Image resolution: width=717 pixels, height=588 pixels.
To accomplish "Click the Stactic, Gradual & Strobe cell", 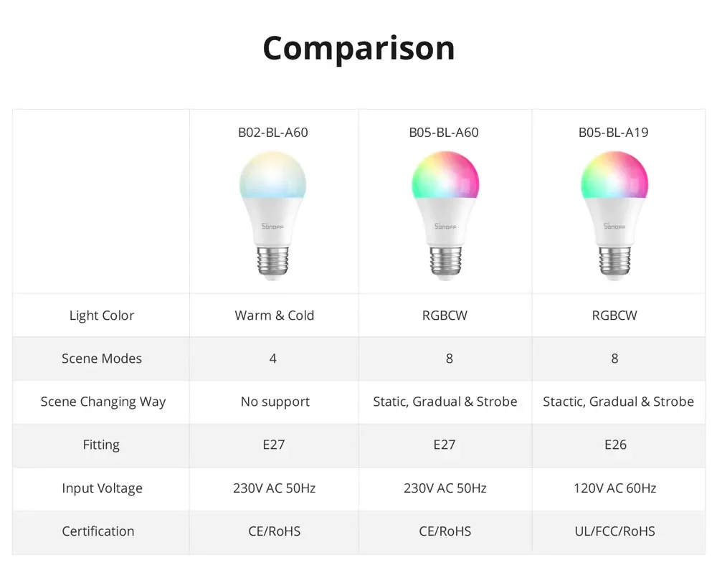I will (x=618, y=402).
